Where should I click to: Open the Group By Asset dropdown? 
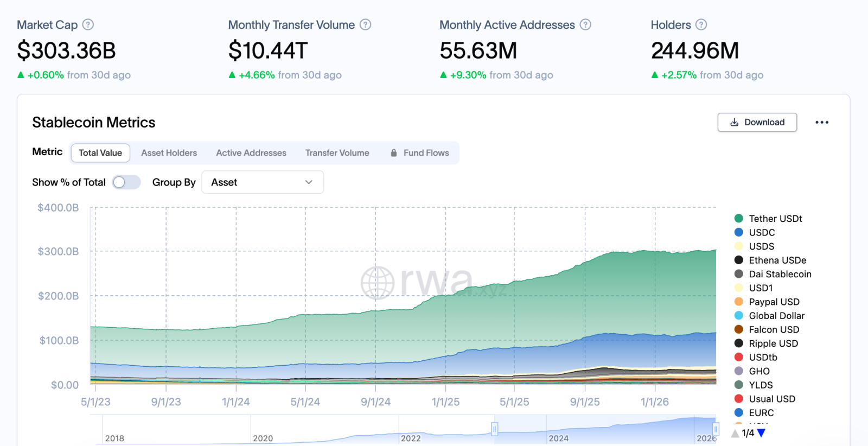click(263, 182)
